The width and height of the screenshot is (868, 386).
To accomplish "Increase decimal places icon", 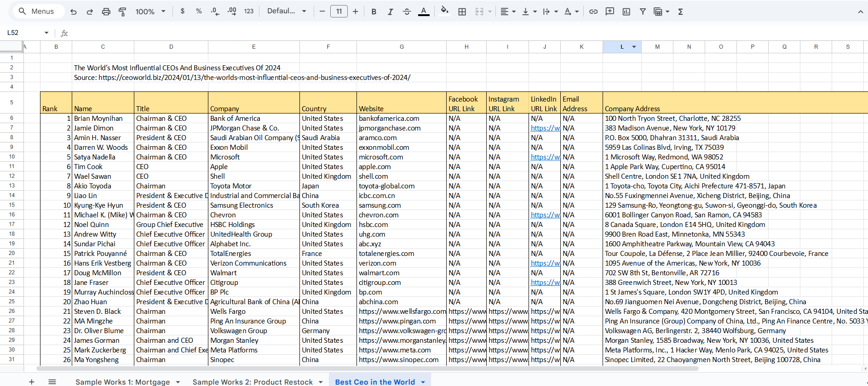I will click(x=232, y=11).
